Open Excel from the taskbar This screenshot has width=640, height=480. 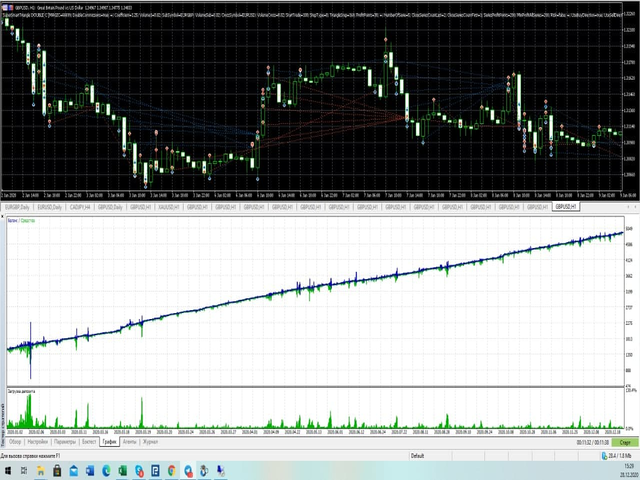tap(122, 471)
